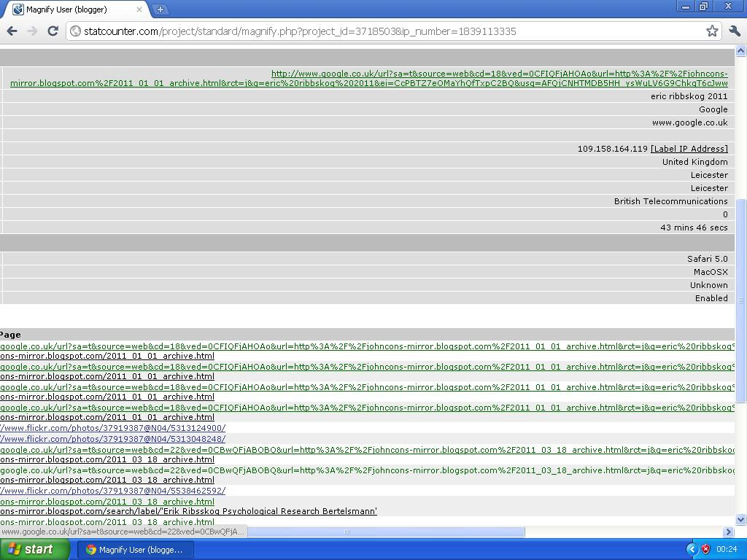Click the 'Safari 5.0' browser value

pos(707,259)
